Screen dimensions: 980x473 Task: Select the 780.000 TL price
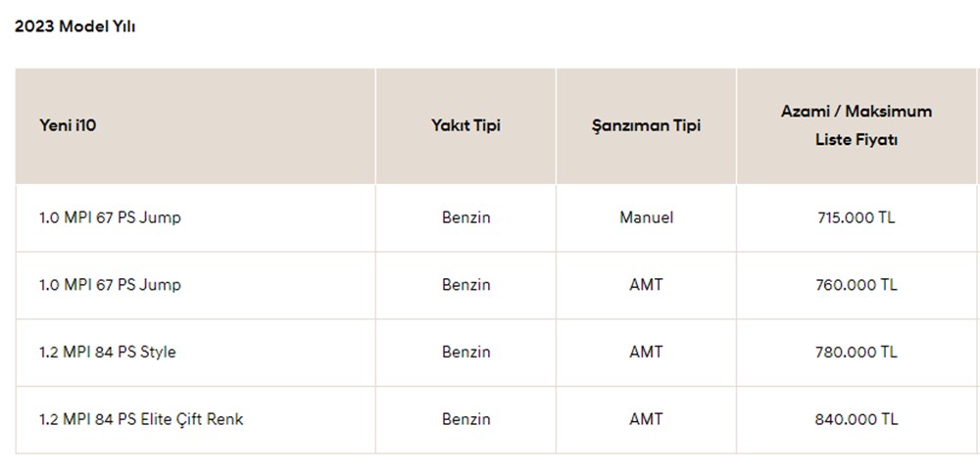click(x=857, y=352)
